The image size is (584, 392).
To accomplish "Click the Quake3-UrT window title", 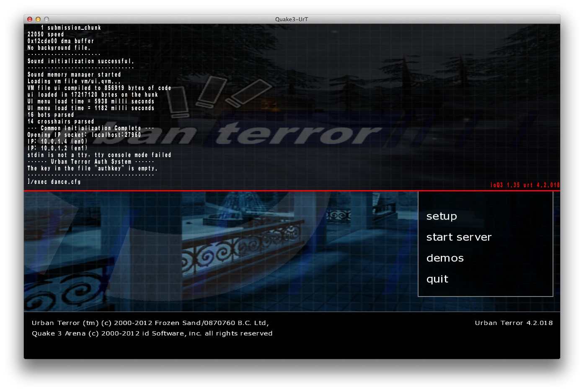I will 292,19.
